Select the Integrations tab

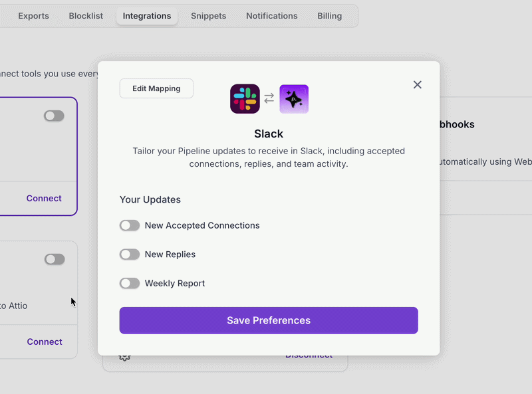point(147,16)
